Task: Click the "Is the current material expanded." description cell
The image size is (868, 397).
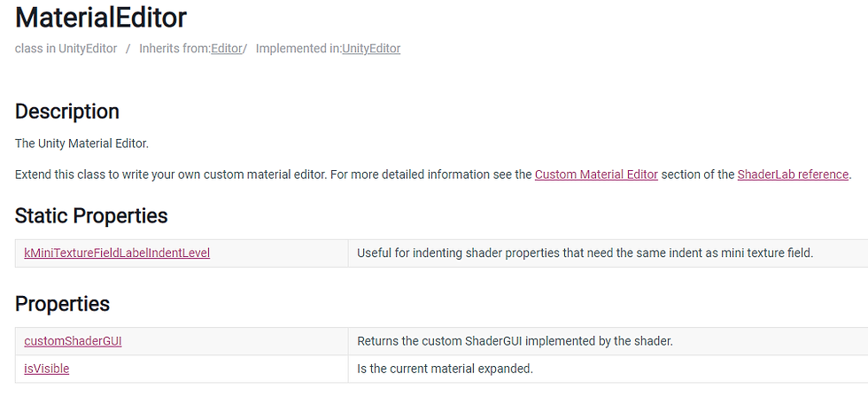Action: point(608,369)
